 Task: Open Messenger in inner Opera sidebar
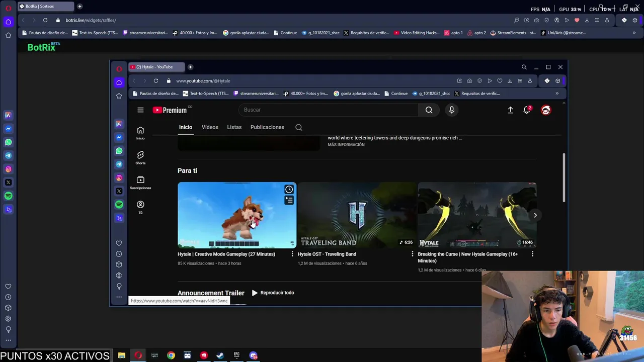119,137
